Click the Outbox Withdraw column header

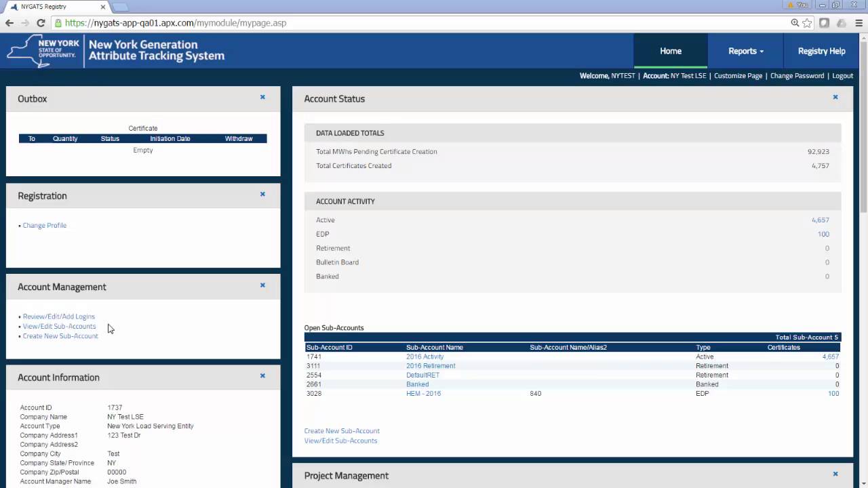pyautogui.click(x=239, y=138)
